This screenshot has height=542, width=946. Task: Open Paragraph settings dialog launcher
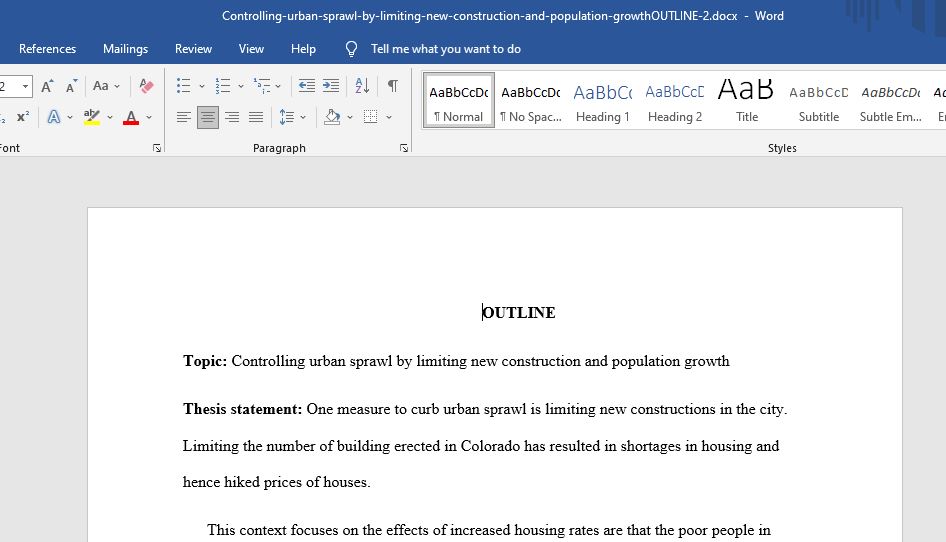(x=404, y=148)
